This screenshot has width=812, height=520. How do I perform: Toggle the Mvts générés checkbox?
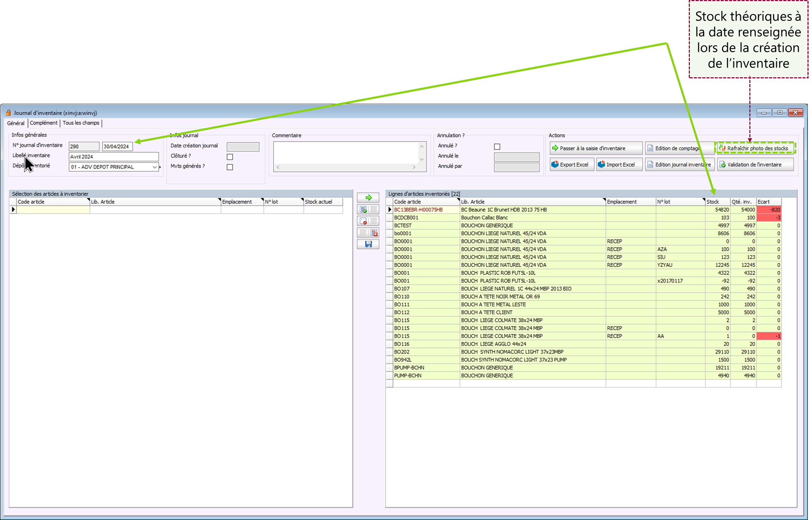click(230, 167)
